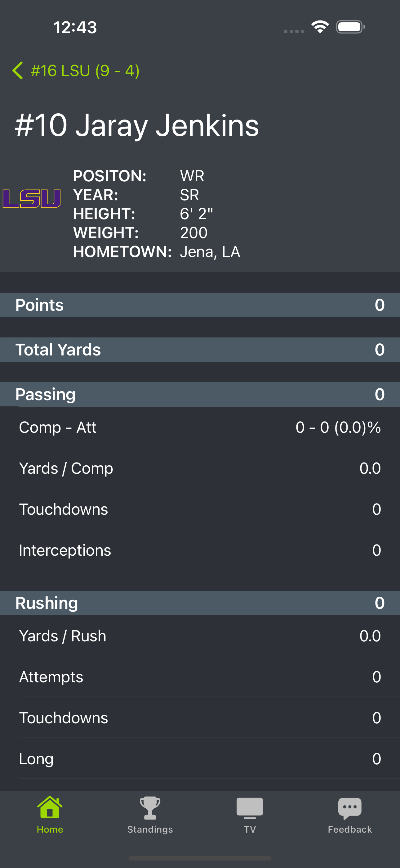The height and width of the screenshot is (868, 400).
Task: Open the TV screen icon
Action: coord(250,808)
